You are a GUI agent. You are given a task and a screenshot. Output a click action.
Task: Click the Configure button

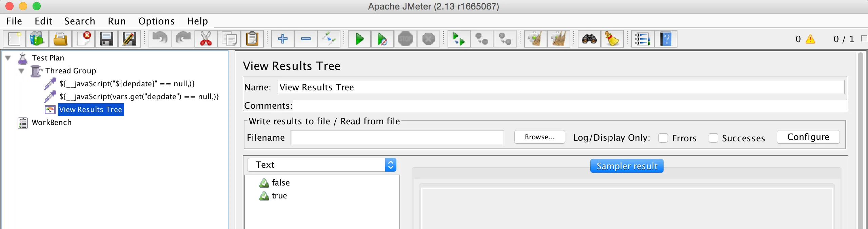[808, 137]
